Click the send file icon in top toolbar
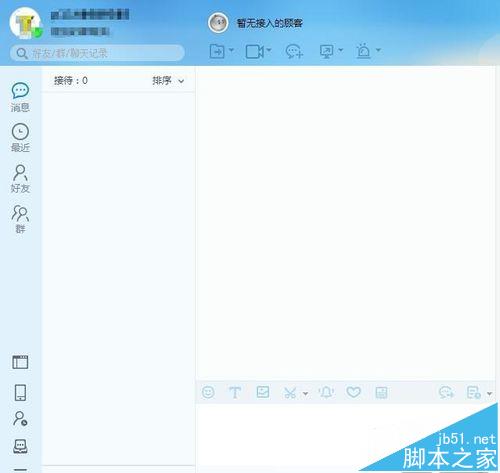The image size is (500, 473). point(217,51)
